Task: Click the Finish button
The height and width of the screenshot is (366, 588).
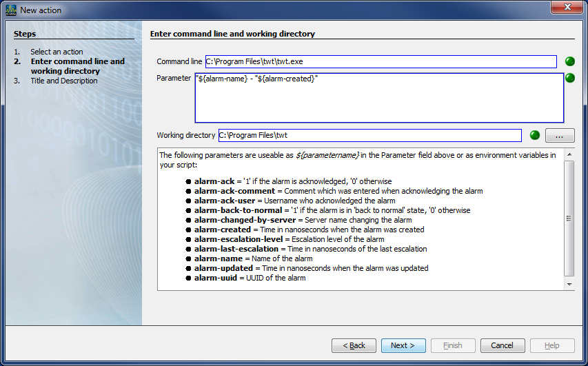Action: pyautogui.click(x=453, y=345)
